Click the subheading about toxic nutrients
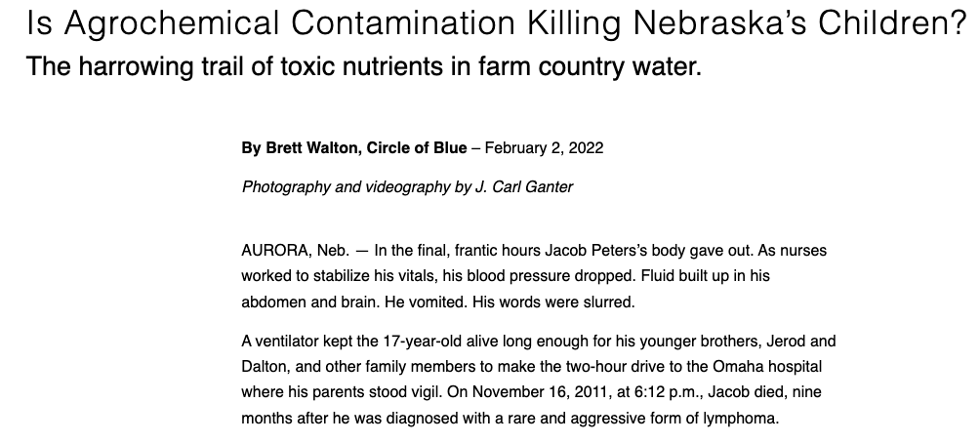980x443 pixels. [x=363, y=69]
